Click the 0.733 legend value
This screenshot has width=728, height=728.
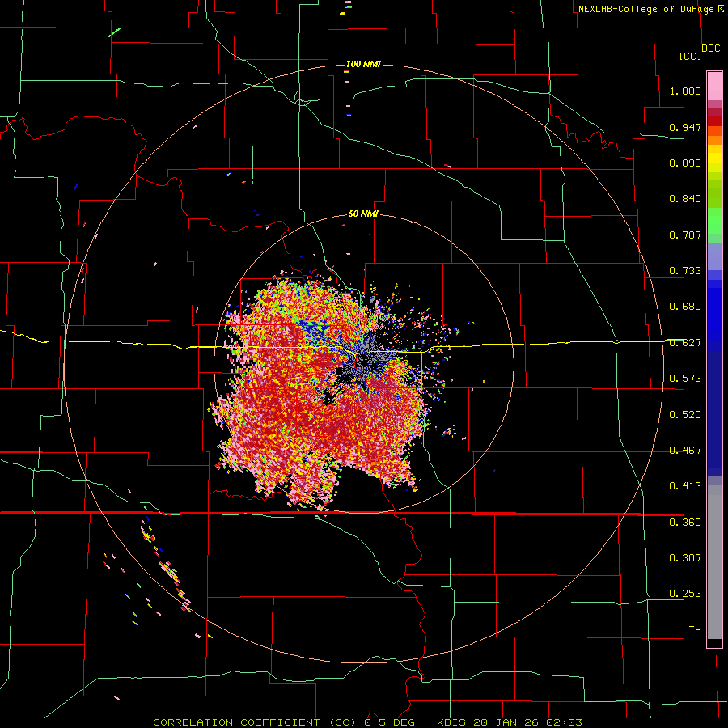point(685,271)
